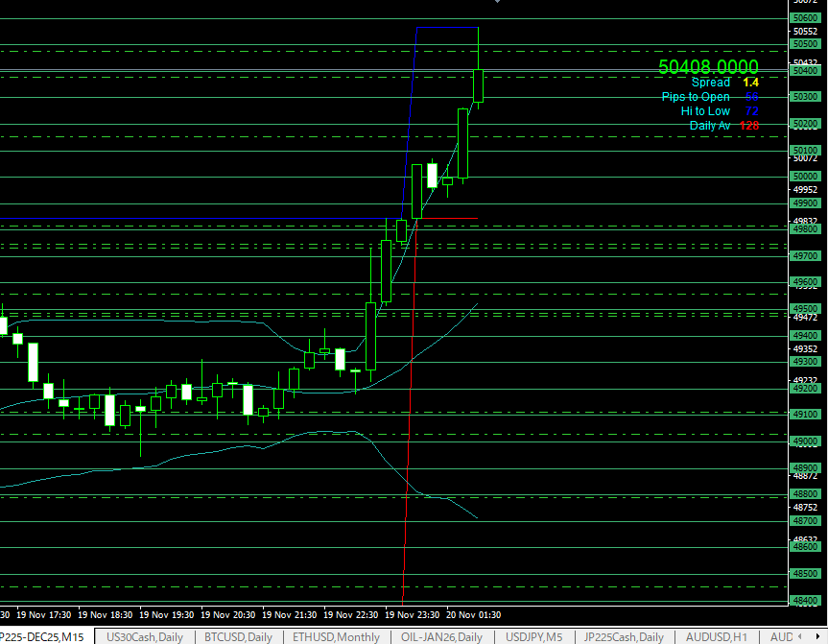Screen dimensions: 828x644
Task: Select the ETHUSD,Monthly chart tab
Action: [336, 636]
